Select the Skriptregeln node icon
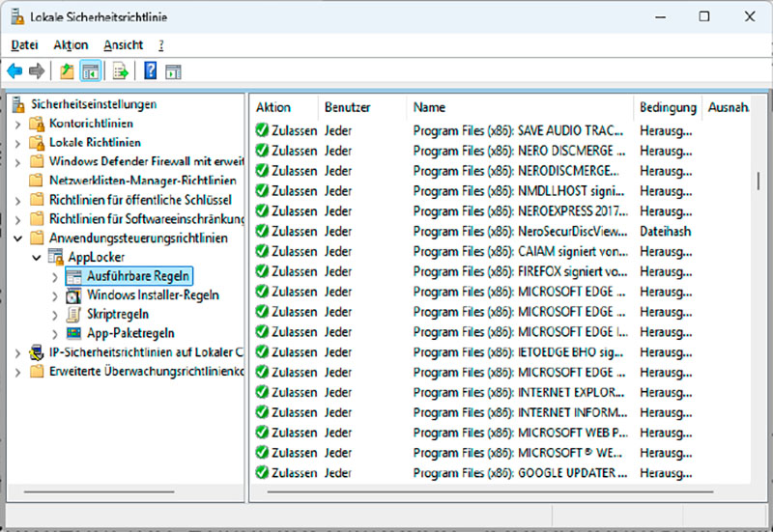This screenshot has height=532, width=773. (x=73, y=314)
